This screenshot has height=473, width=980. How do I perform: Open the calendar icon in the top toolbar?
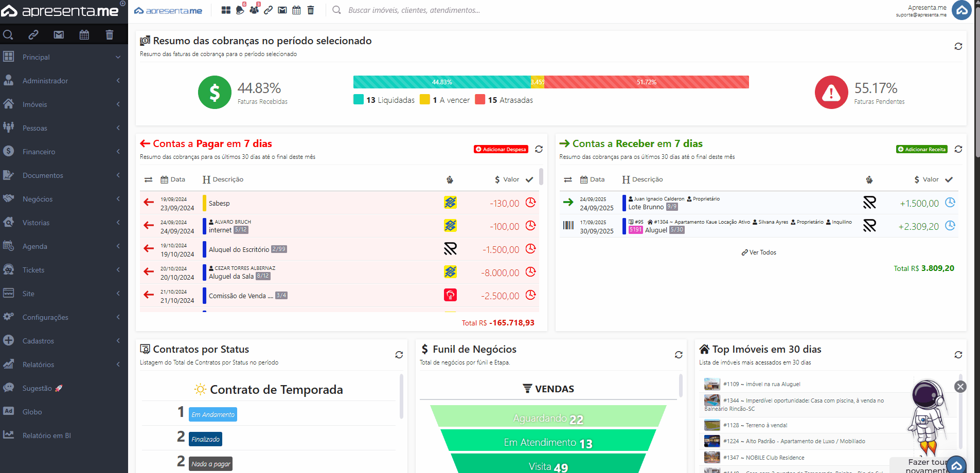(x=296, y=10)
